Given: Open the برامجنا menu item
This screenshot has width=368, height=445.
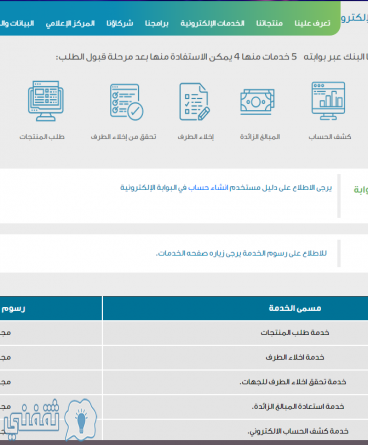Looking at the screenshot, I should coord(157,23).
